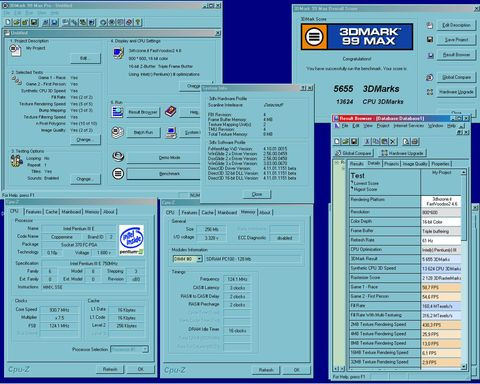Switch to Results tab in Result Browser
The width and height of the screenshot is (480, 384).
[357, 164]
